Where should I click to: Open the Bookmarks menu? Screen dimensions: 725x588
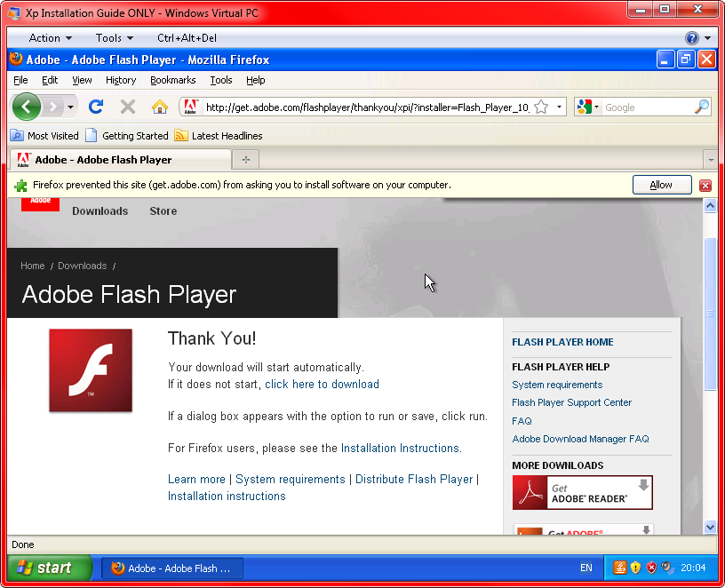173,80
